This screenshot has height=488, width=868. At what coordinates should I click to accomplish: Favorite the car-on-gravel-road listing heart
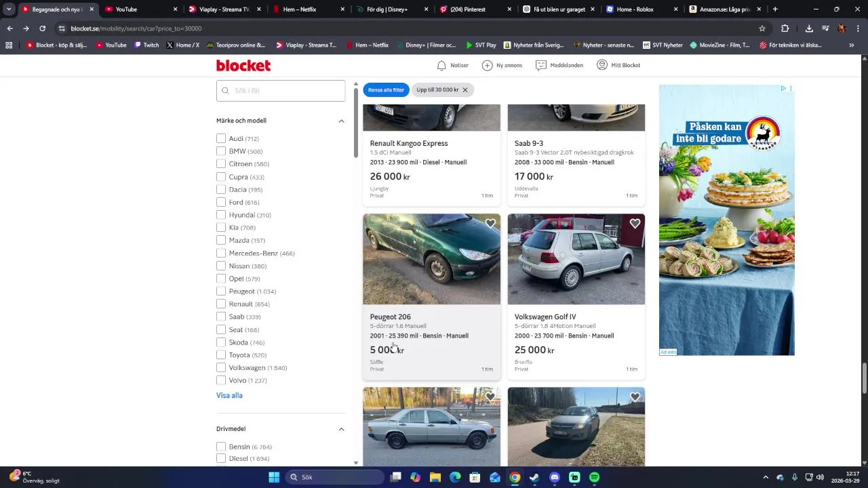coord(635,397)
